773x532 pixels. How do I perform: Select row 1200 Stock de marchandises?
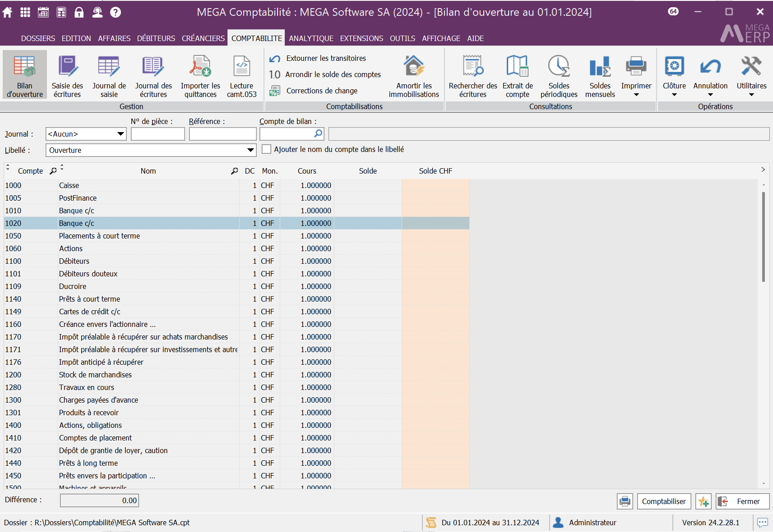(236, 375)
